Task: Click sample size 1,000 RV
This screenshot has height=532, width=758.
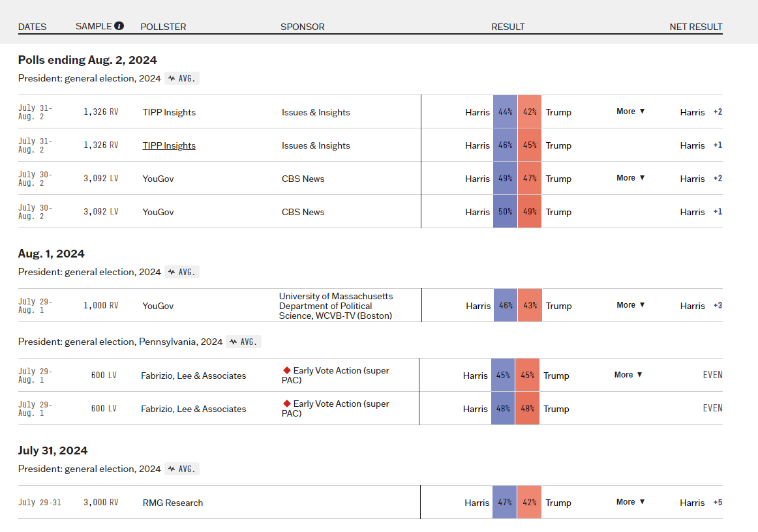Action: [x=100, y=305]
